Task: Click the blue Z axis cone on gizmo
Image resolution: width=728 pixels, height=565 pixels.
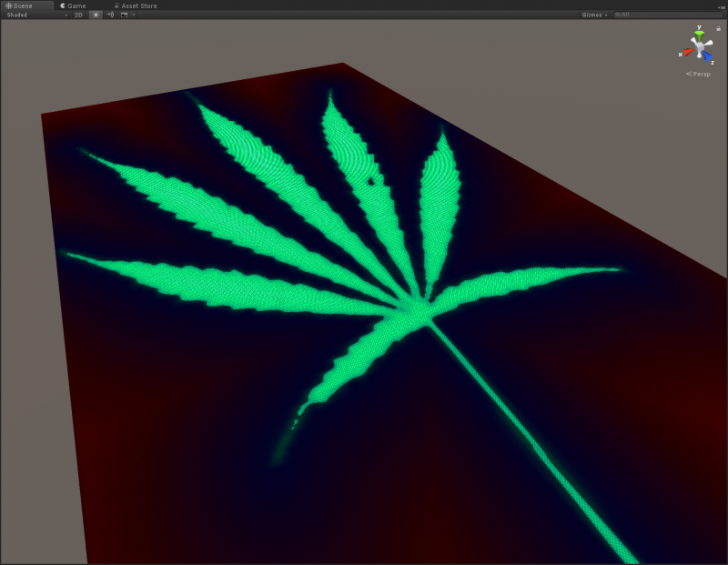Action: (x=707, y=56)
